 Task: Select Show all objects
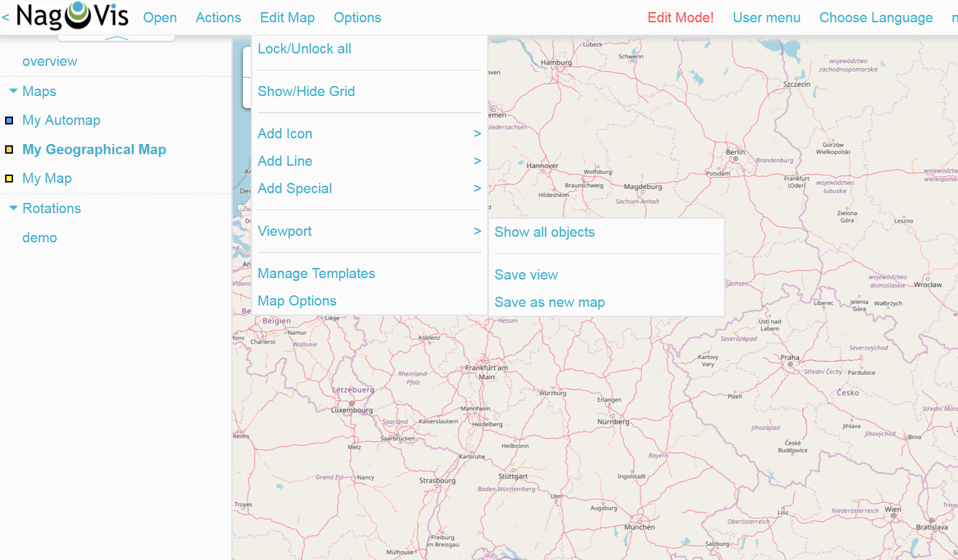click(544, 232)
